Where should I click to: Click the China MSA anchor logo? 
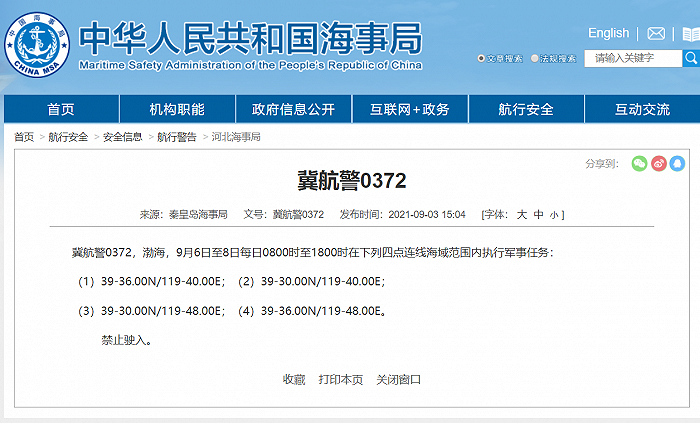tap(37, 45)
